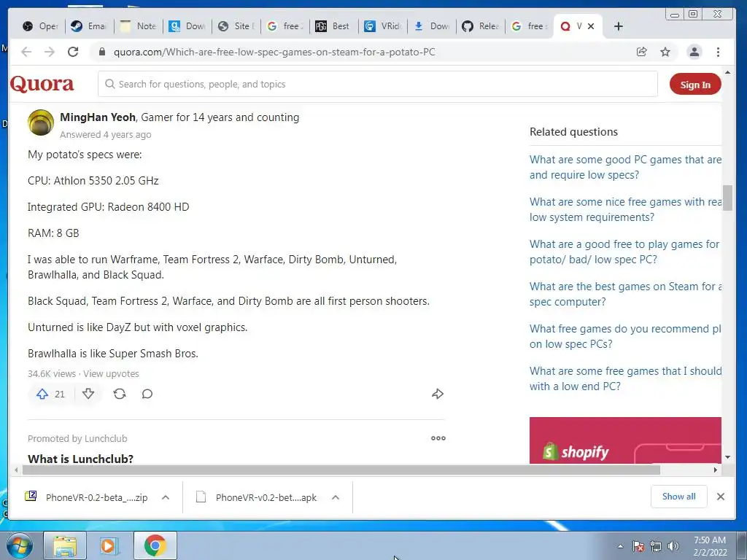Switch to the Site tab
This screenshot has height=560, width=747.
pos(236,26)
